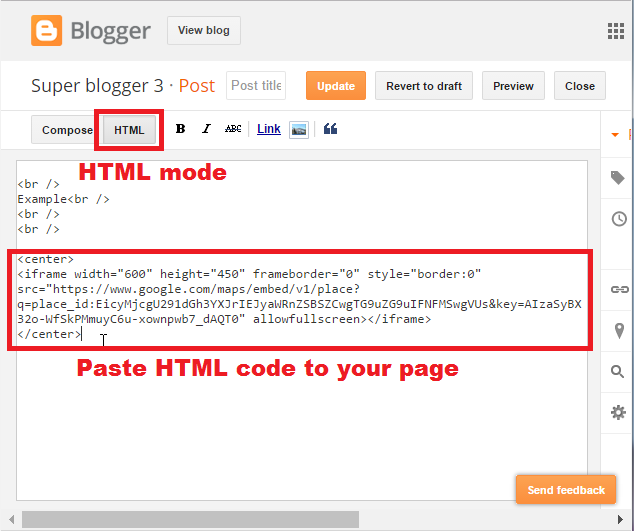Click the scrollbar right arrow
Viewport: 634px width, 531px height.
(620, 519)
